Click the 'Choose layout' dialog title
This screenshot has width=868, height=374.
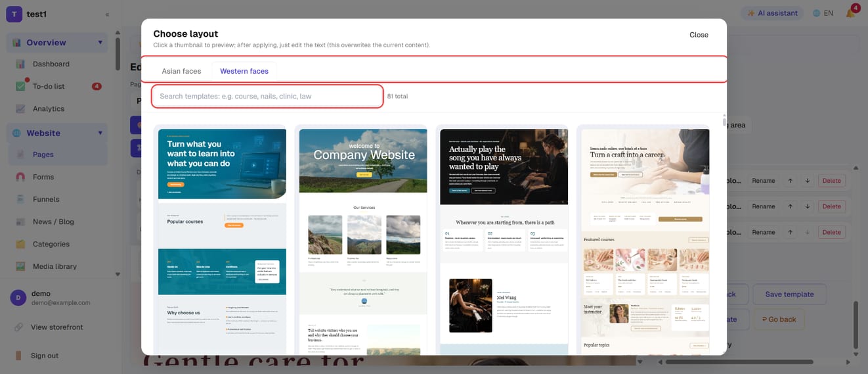click(x=186, y=34)
